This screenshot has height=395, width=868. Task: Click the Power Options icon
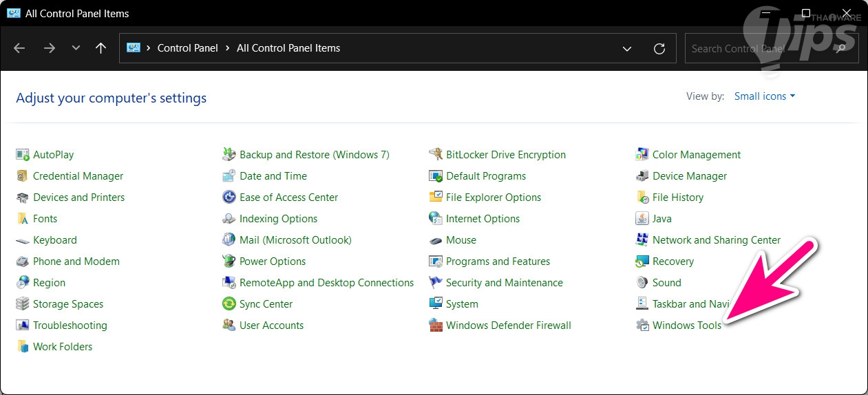point(229,261)
